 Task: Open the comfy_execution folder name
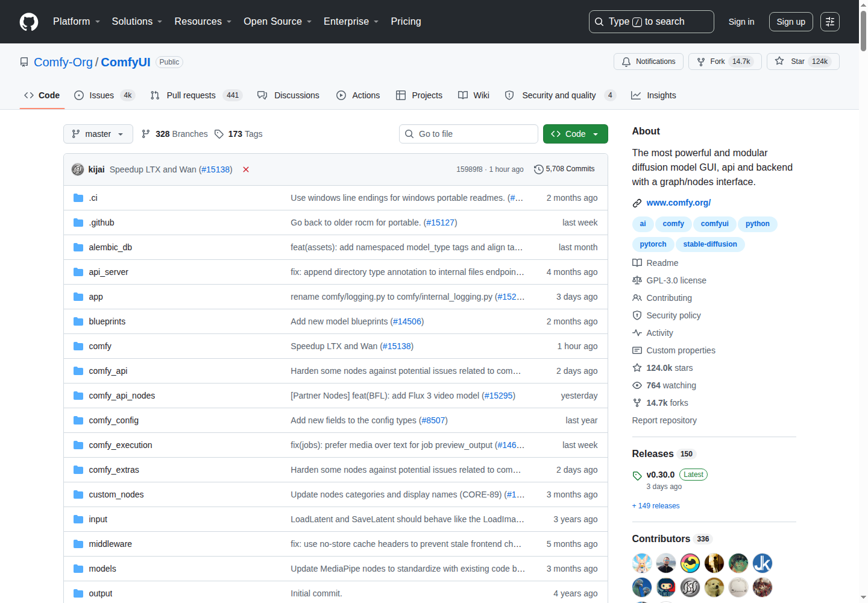[x=121, y=445]
